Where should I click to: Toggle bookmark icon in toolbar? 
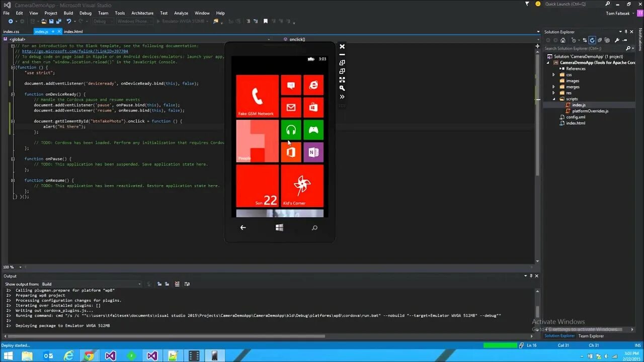tap(266, 21)
